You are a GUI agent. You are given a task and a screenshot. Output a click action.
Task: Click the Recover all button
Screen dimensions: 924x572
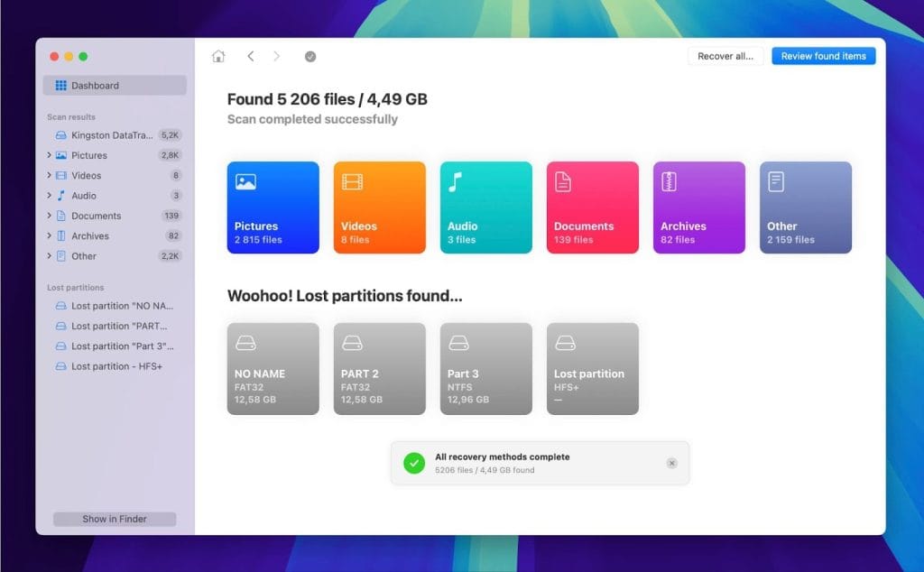[x=725, y=56]
